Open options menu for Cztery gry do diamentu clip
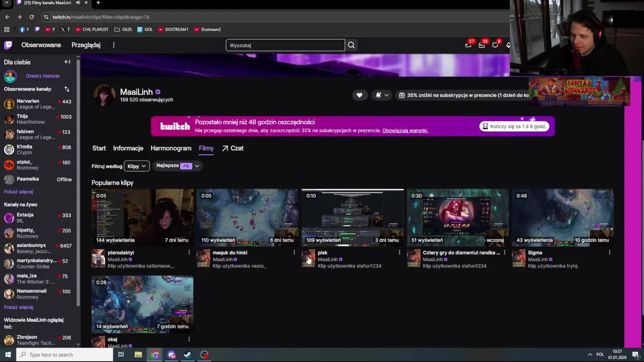This screenshot has height=362, width=644. pyautogui.click(x=505, y=252)
